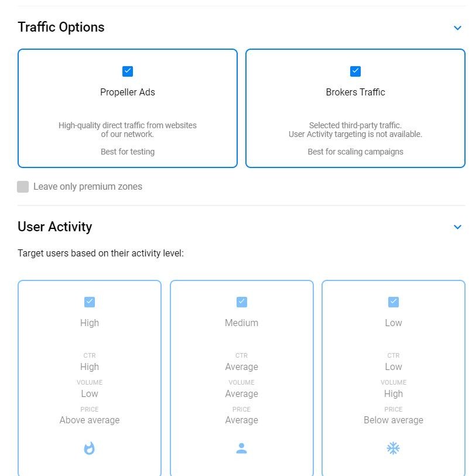Toggle the Medium activity checkbox
This screenshot has width=472, height=476.
click(x=241, y=302)
